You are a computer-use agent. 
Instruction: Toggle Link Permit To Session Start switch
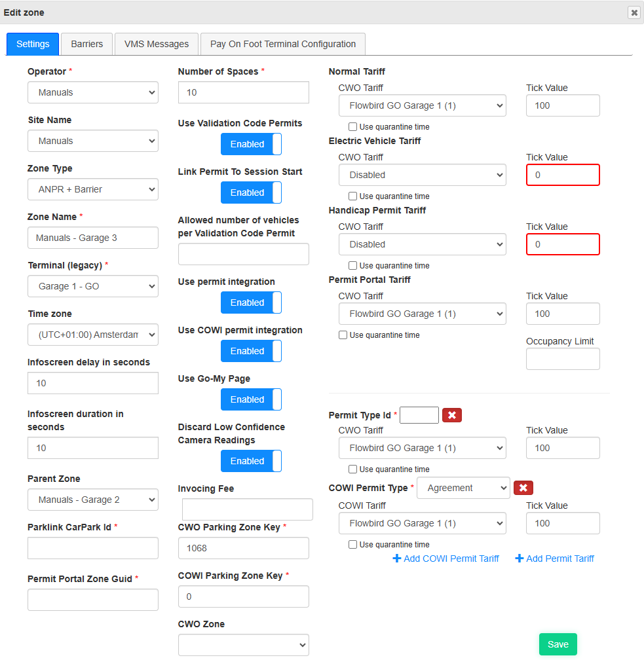click(251, 192)
